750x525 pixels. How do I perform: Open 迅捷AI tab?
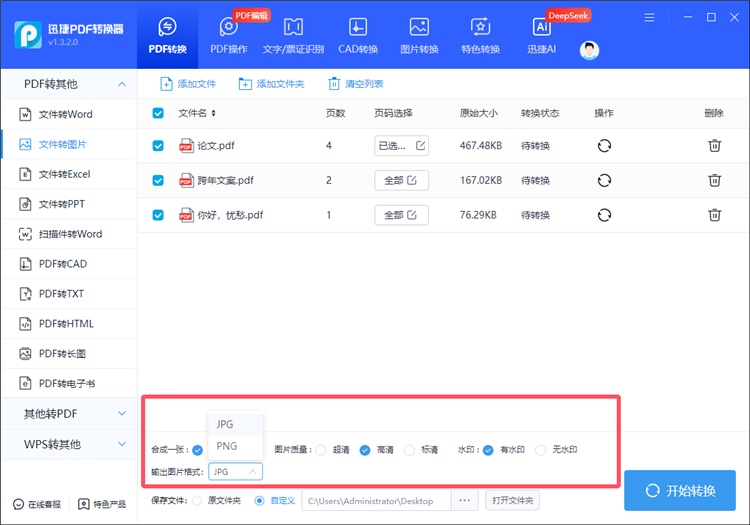[x=541, y=36]
